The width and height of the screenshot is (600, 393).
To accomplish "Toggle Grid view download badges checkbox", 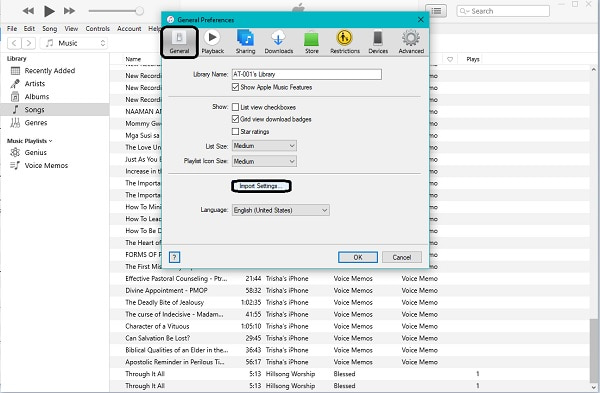I will click(235, 119).
